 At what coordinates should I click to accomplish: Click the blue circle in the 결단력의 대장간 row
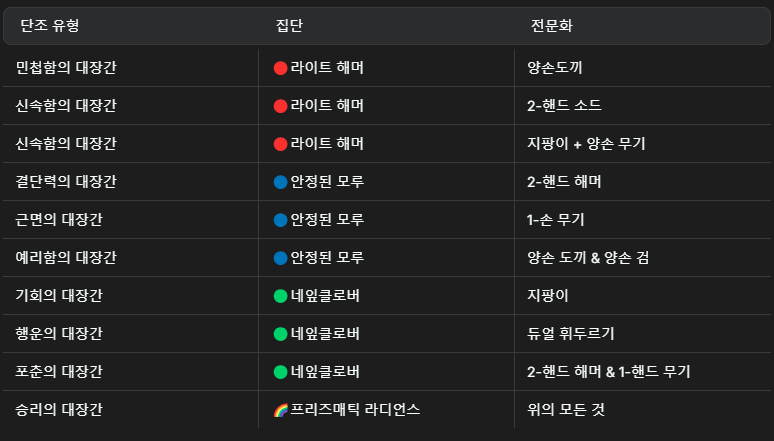coord(280,182)
